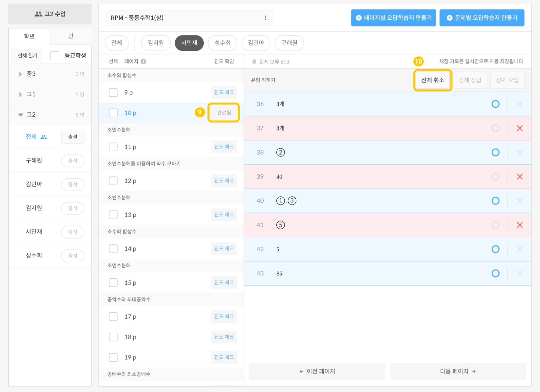Image resolution: width=540 pixels, height=392 pixels.
Task: Select student tab 성수희
Action: (222, 43)
